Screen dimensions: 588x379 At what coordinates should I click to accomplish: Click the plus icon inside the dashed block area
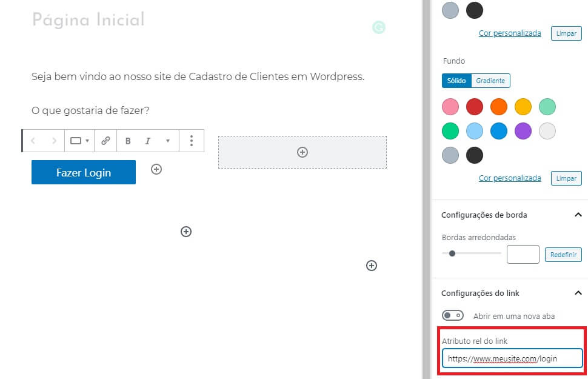tap(302, 152)
